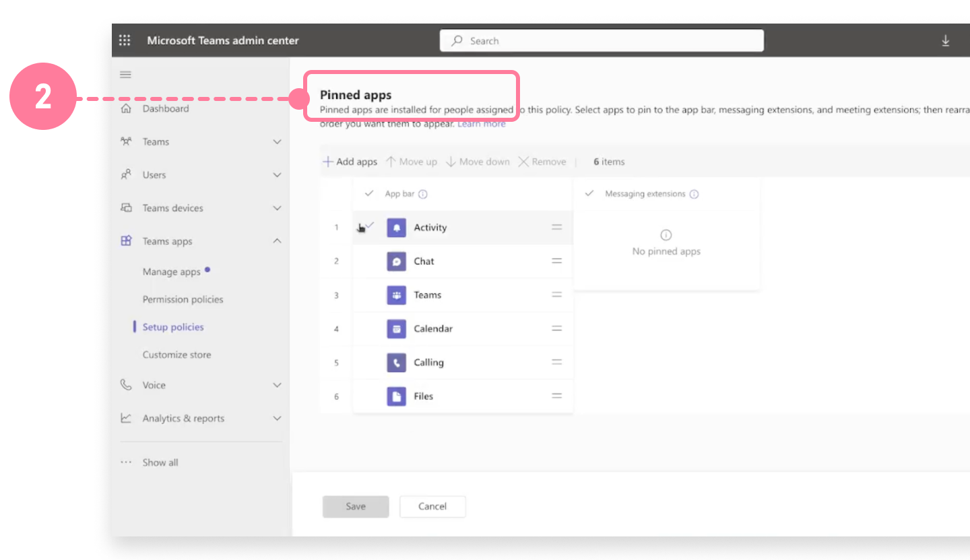Click Move down toolbar button
The width and height of the screenshot is (970, 560).
[478, 162]
